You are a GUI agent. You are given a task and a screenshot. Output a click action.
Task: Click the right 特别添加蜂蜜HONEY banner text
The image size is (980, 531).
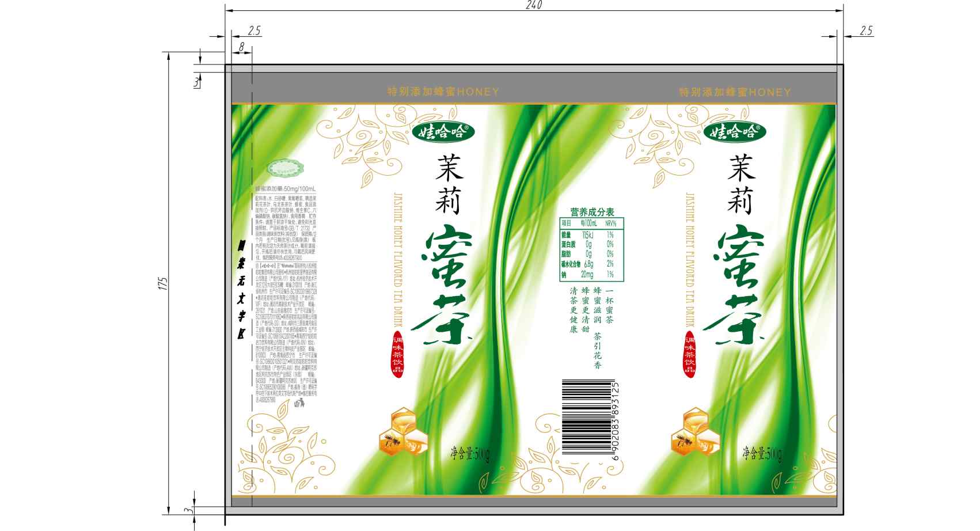pos(735,92)
